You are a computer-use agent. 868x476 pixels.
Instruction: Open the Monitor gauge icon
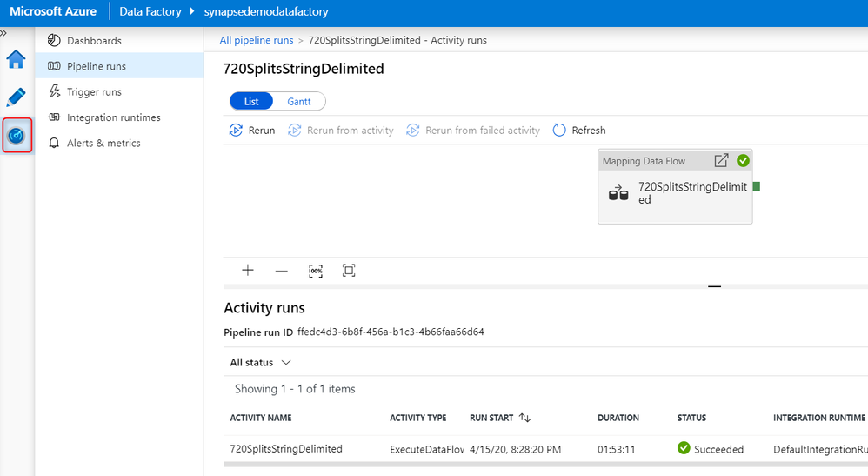point(17,135)
